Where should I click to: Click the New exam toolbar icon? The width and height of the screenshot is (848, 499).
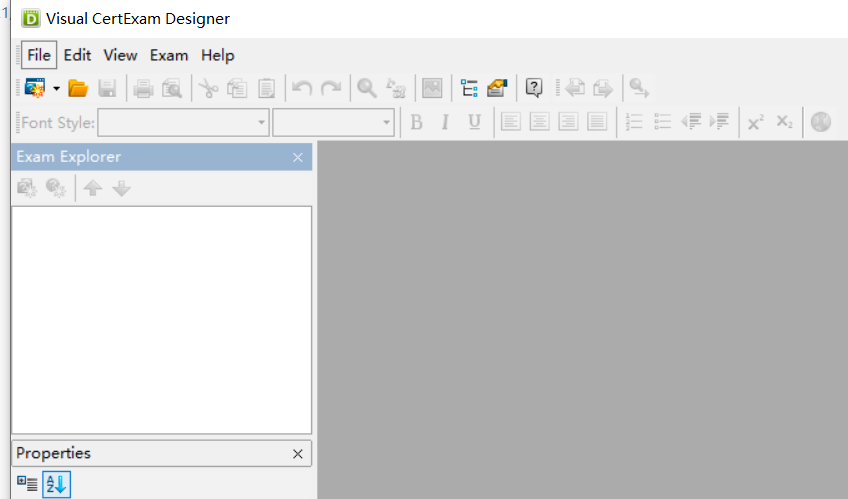(35, 88)
